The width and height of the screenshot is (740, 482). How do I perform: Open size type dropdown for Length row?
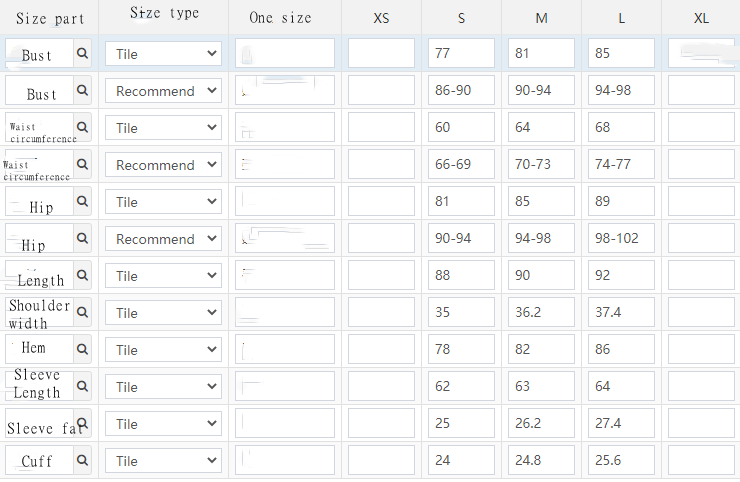[x=163, y=276]
